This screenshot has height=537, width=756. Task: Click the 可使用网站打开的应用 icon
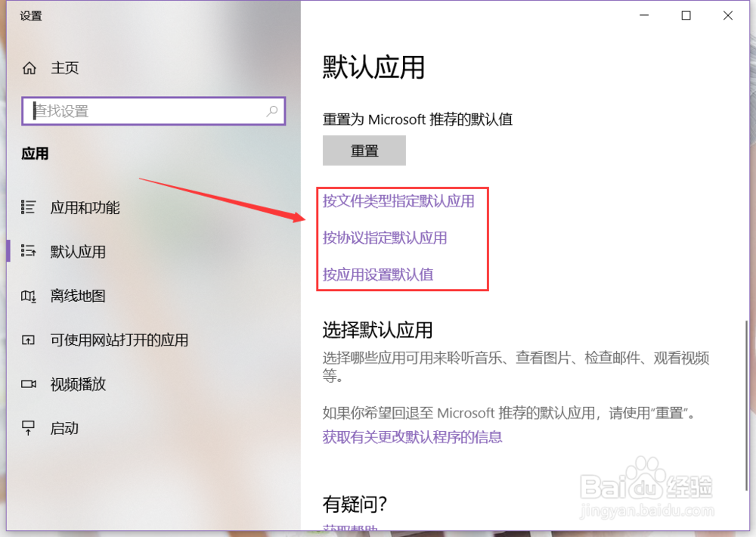[29, 340]
